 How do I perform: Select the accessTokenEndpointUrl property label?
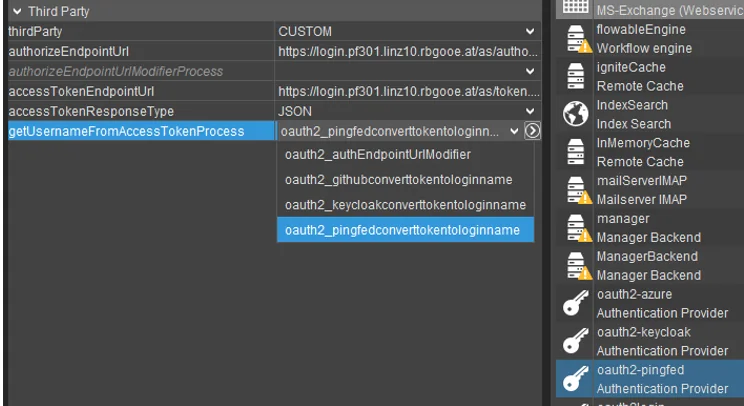(x=81, y=91)
